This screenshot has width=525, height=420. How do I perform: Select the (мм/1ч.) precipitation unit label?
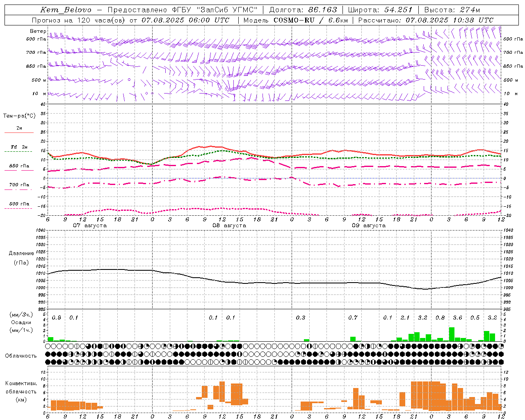pos(21,330)
